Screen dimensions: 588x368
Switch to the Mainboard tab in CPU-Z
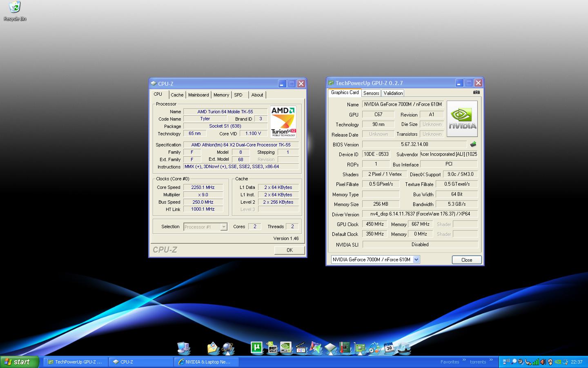pyautogui.click(x=198, y=95)
